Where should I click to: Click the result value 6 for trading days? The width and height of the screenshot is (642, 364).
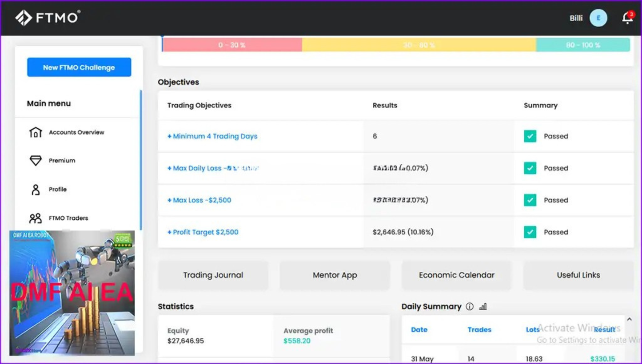pyautogui.click(x=375, y=136)
